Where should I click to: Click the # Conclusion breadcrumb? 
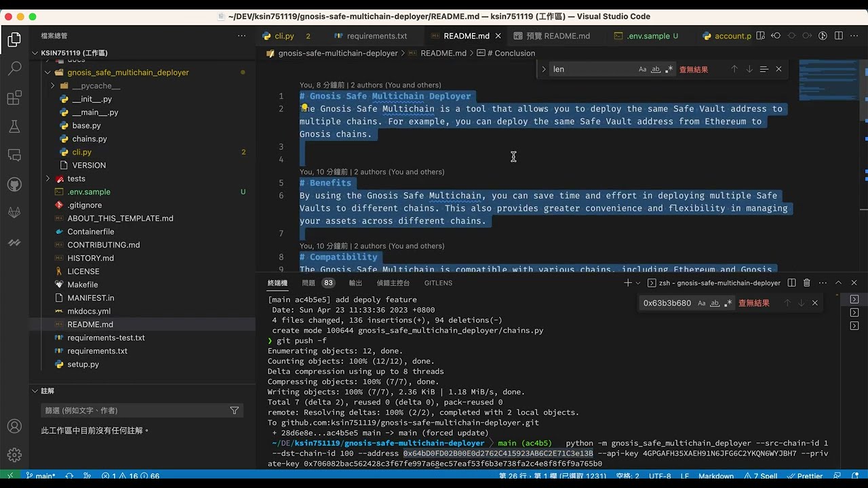coord(506,53)
